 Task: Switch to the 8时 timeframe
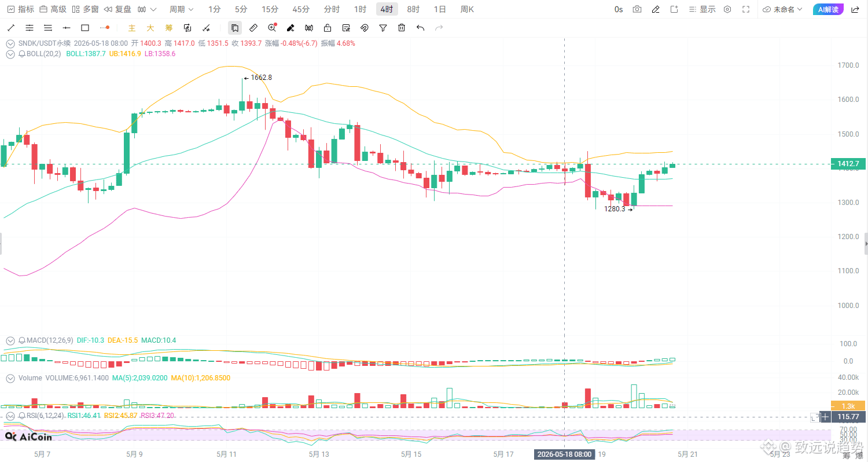pyautogui.click(x=413, y=9)
